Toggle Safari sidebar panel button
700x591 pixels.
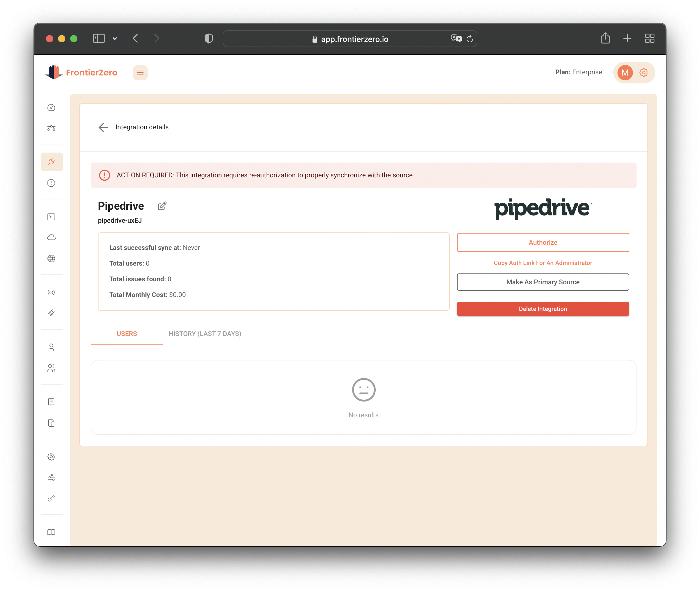tap(99, 39)
